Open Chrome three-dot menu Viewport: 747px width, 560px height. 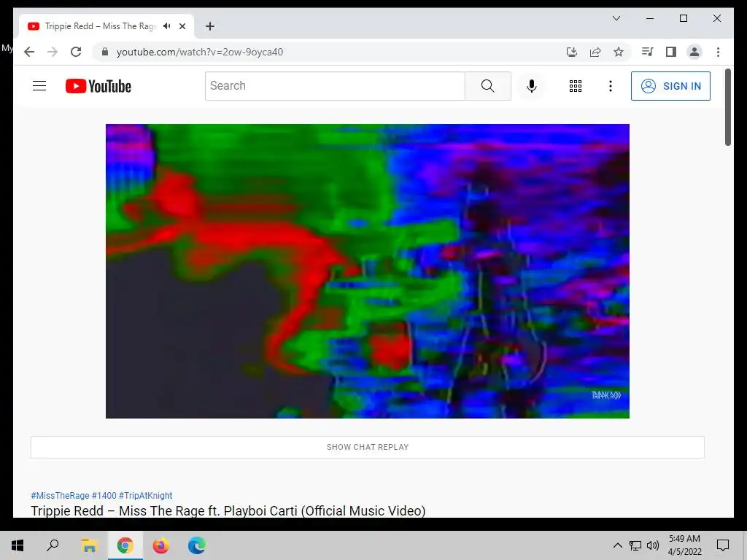(718, 52)
